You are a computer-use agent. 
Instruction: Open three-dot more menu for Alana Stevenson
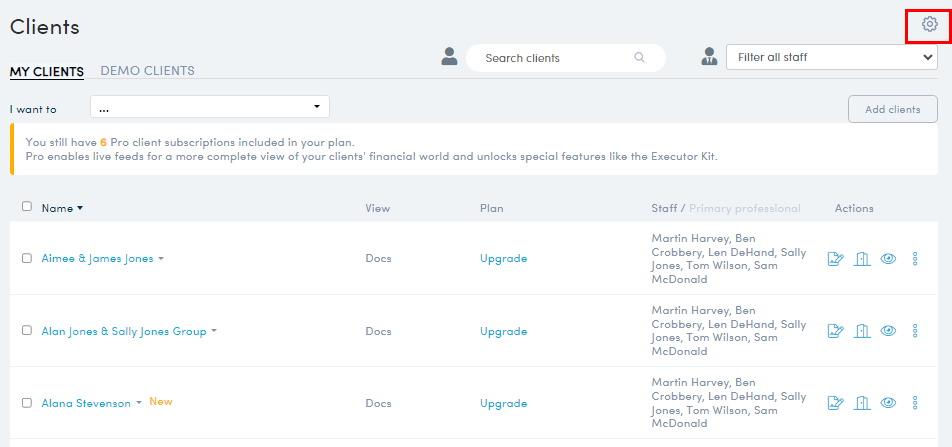915,403
